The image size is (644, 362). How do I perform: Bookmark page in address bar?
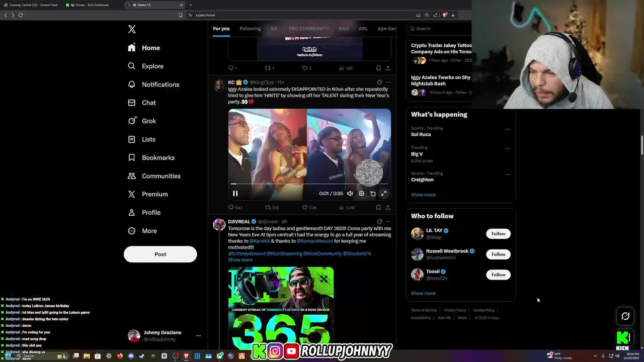[180, 15]
